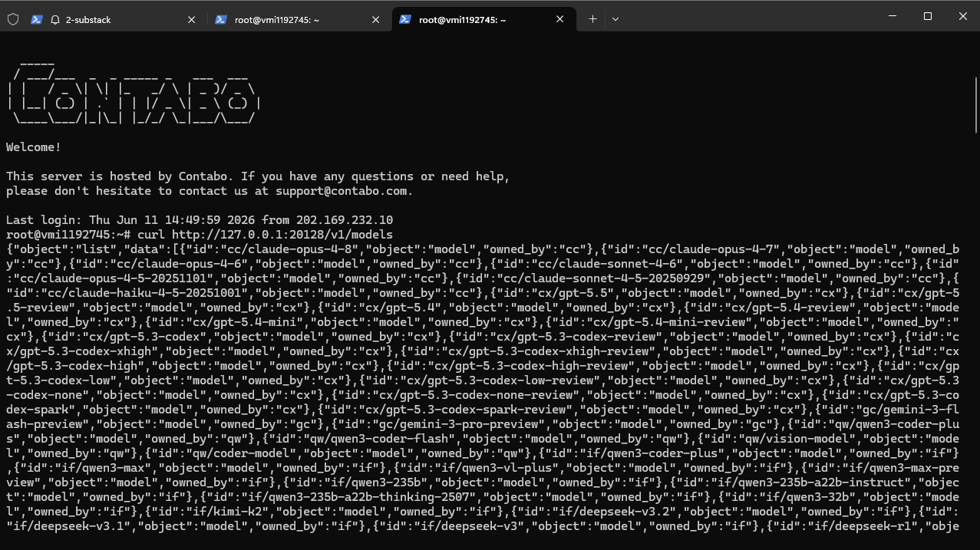Click the 'qw/qwen3-coder-flash' model text

[x=379, y=439]
